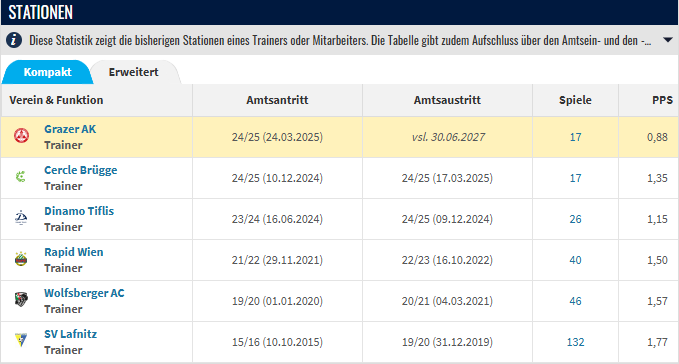Expand the statistics description with arrow
The height and width of the screenshot is (364, 679).
668,40
